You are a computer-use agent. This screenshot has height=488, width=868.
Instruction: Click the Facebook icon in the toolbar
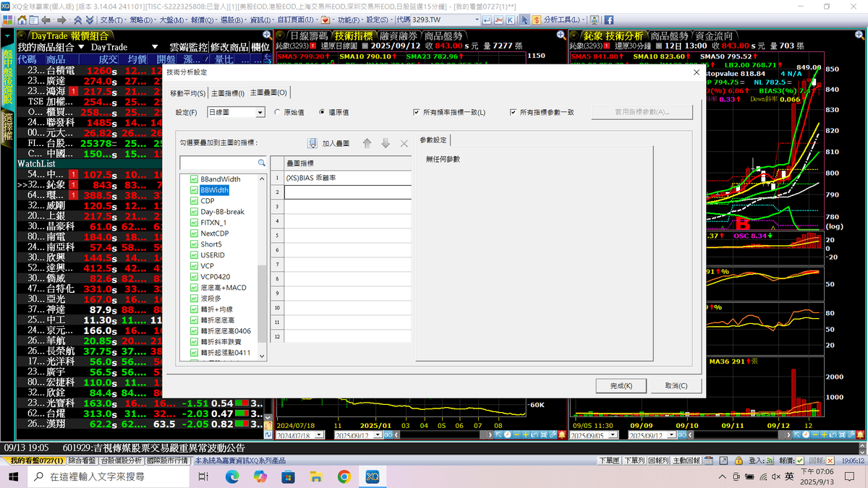point(609,20)
